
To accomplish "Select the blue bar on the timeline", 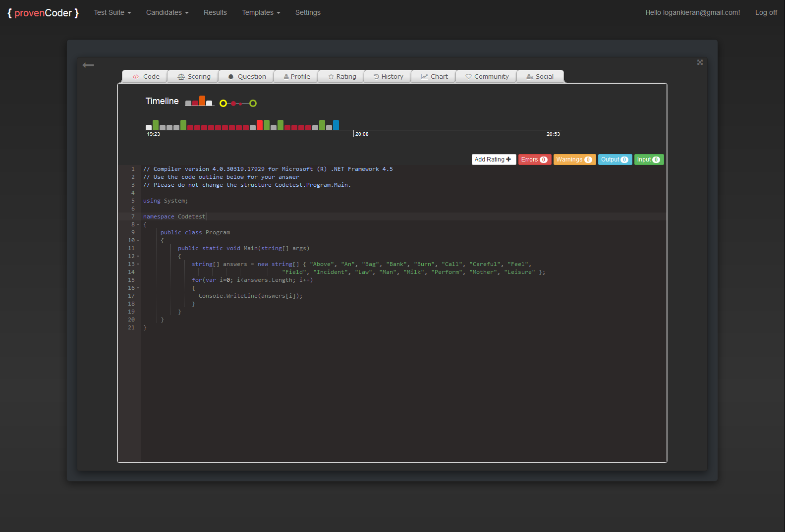I will point(336,125).
